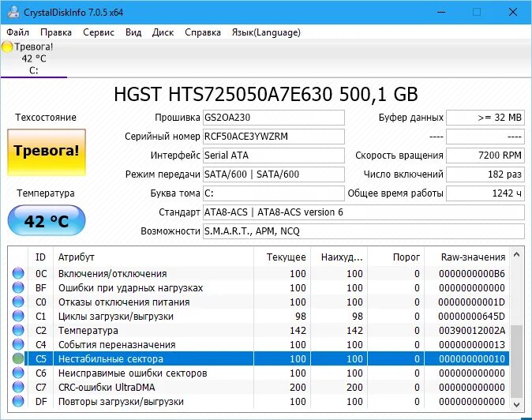
Task: Click raw value 00000000645D
Action: pyautogui.click(x=471, y=317)
